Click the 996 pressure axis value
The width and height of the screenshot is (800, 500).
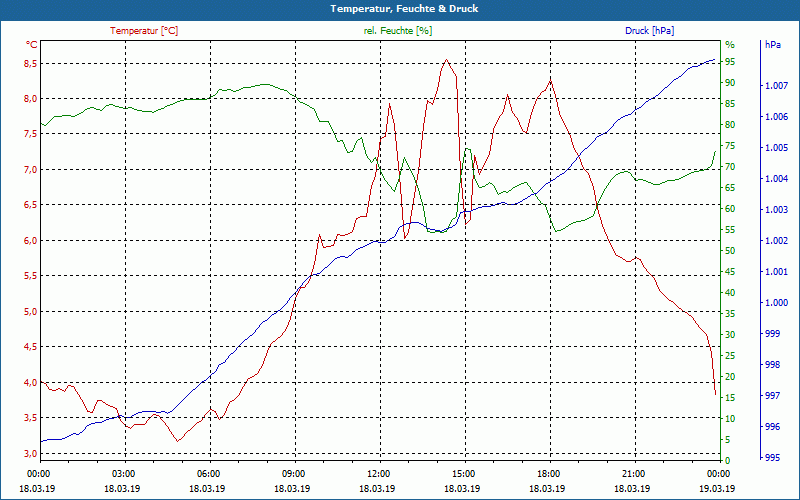coord(773,427)
